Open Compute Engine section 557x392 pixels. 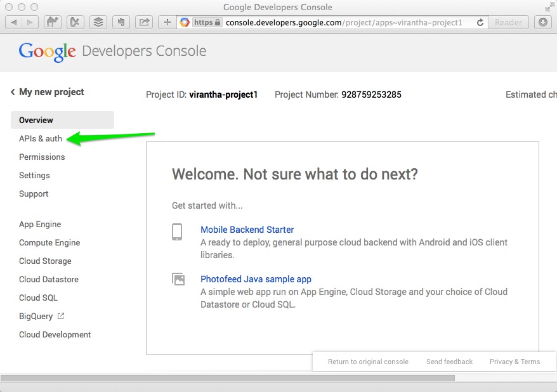click(49, 242)
